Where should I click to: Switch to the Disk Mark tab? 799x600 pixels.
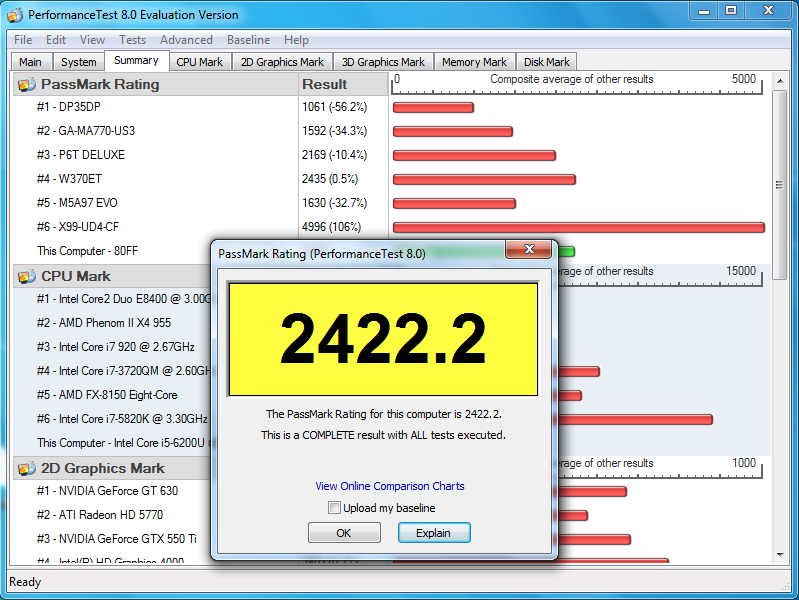(547, 62)
